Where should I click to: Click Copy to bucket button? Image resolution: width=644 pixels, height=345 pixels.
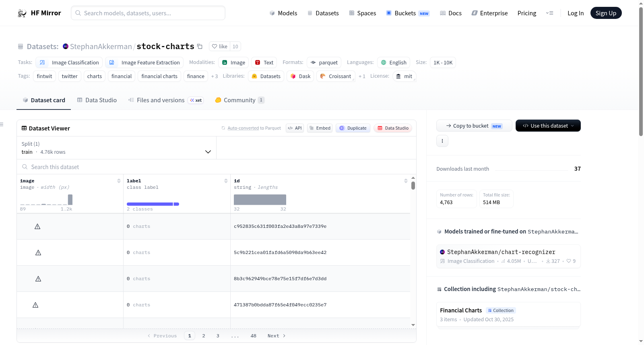(474, 126)
